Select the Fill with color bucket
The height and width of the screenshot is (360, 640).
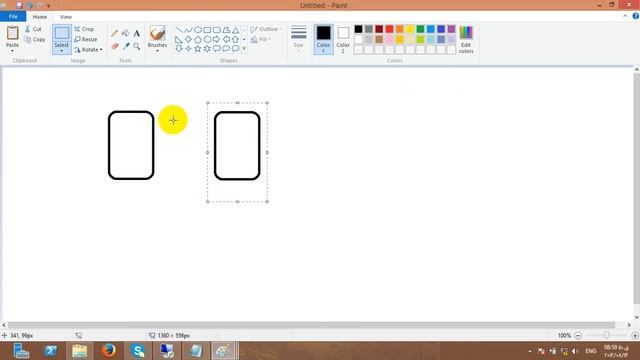click(126, 33)
